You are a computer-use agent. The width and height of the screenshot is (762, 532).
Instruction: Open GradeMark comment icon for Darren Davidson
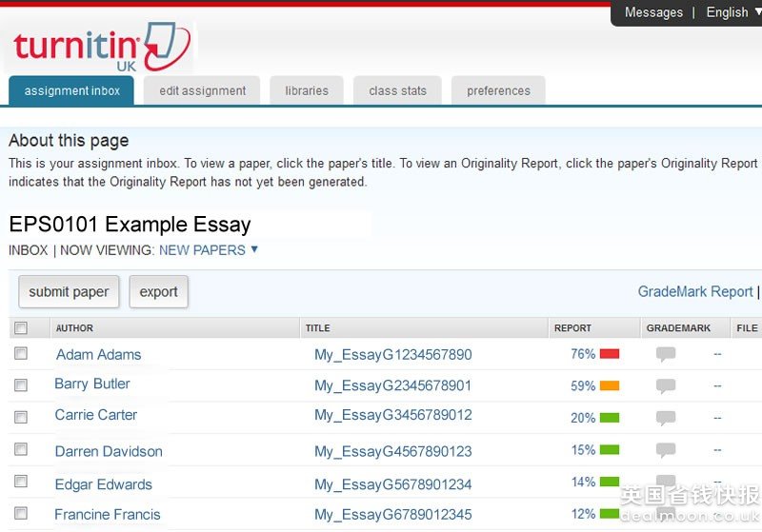pos(665,450)
